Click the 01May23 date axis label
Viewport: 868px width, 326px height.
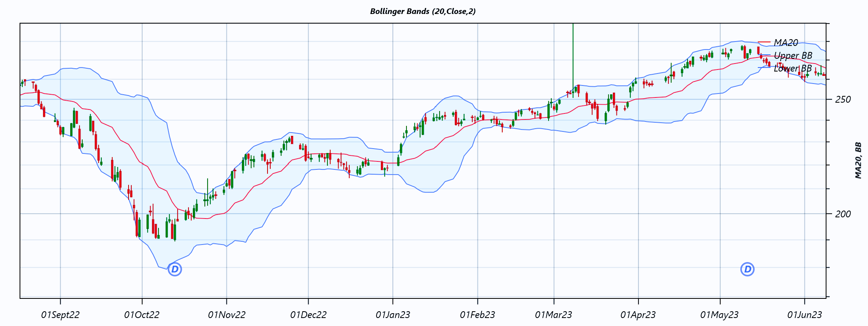point(719,315)
